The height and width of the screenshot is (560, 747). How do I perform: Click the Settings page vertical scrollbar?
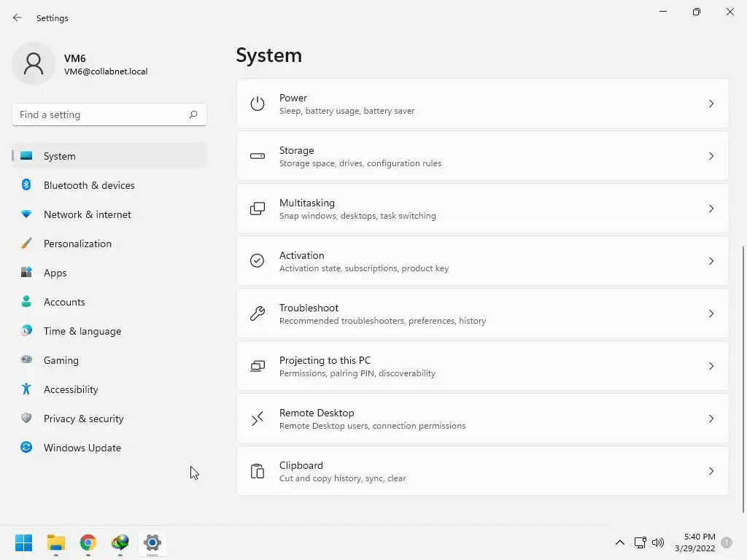point(743,379)
